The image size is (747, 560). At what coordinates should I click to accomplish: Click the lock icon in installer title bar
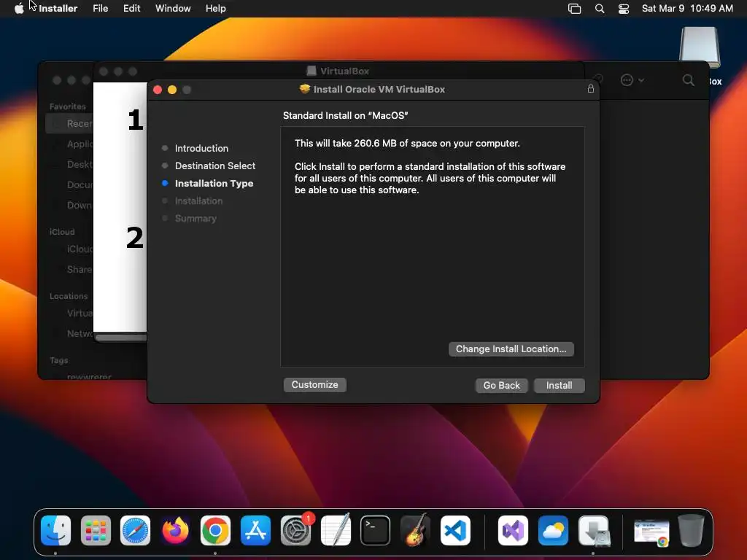pyautogui.click(x=590, y=89)
